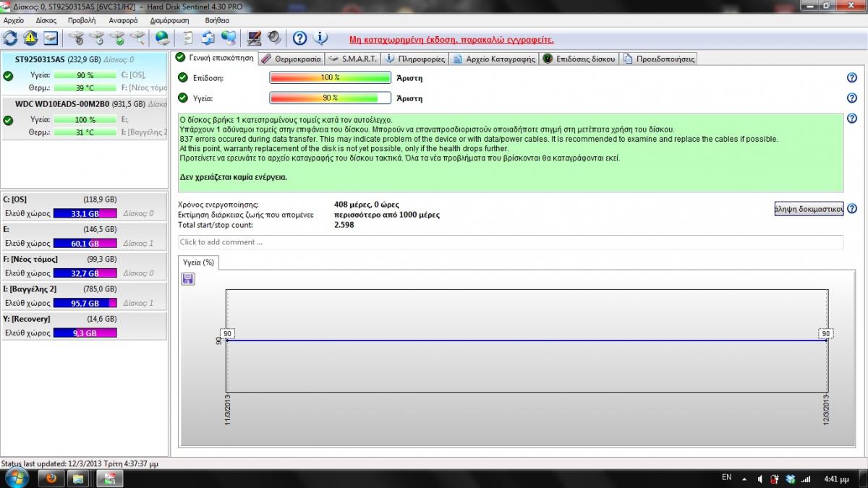868x488 pixels.
Task: Open the Διαμόρφωση menu
Action: (170, 20)
